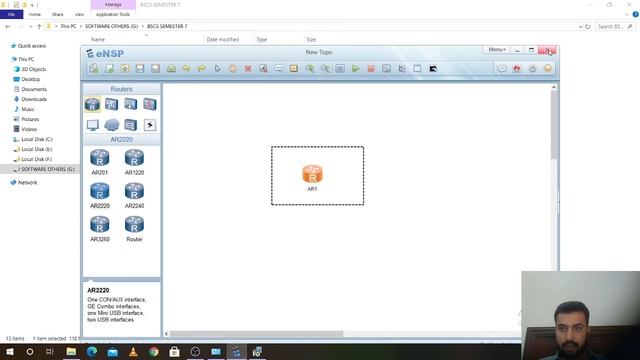Click the Explorer search box
Image resolution: width=640 pixels, height=360 pixels.
point(614,27)
